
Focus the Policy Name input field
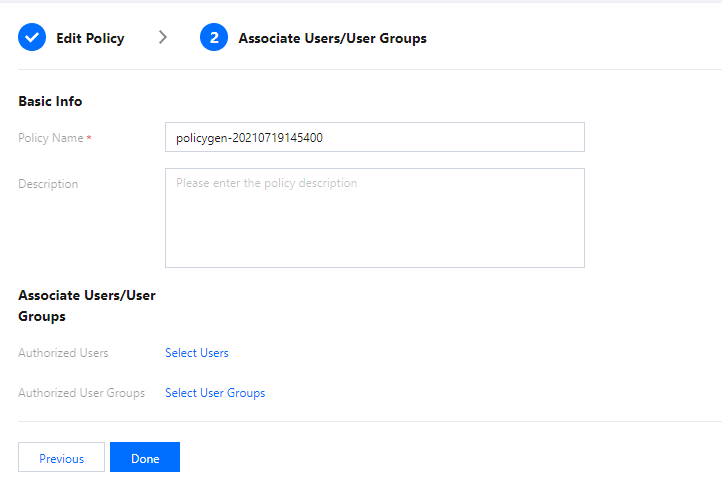tap(374, 137)
